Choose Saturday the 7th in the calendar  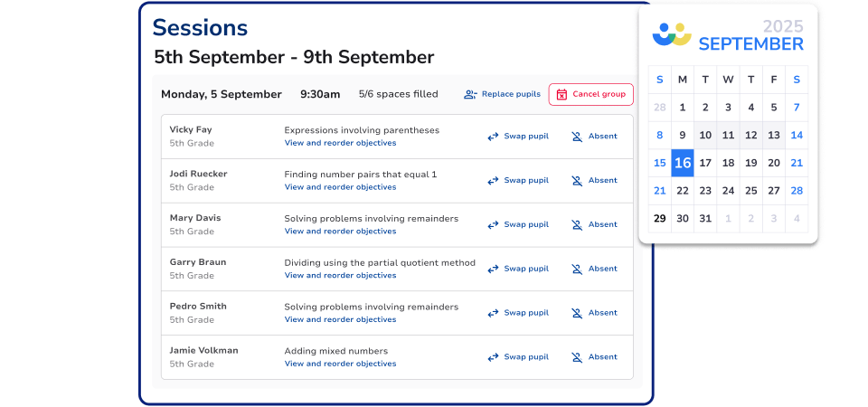pyautogui.click(x=797, y=108)
